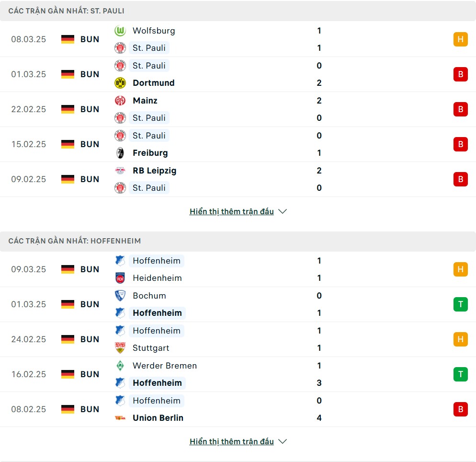Click the Freiburg club crest
Screen dimensions: 476x462
[x=120, y=153]
